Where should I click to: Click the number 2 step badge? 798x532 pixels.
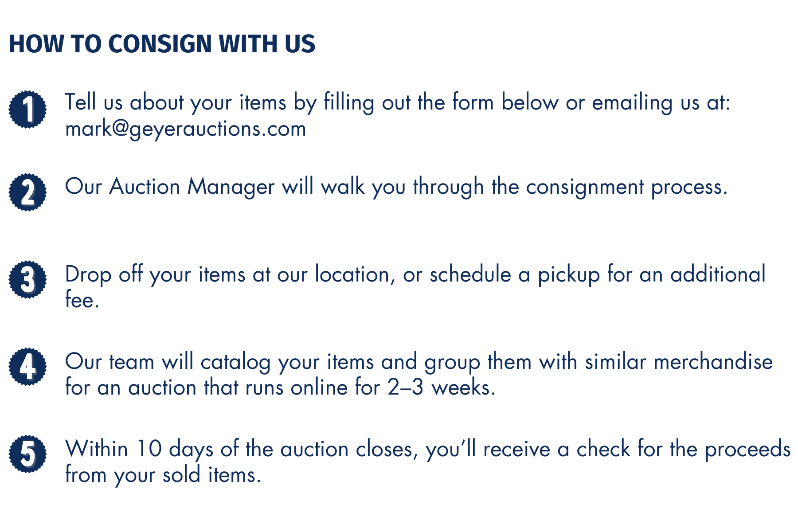coord(27,192)
